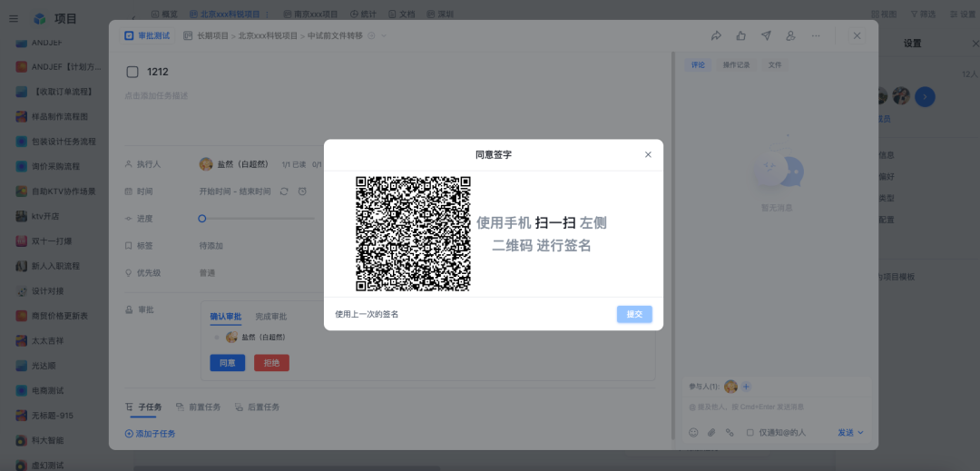Open the 统计 tab in top bar

point(364,14)
